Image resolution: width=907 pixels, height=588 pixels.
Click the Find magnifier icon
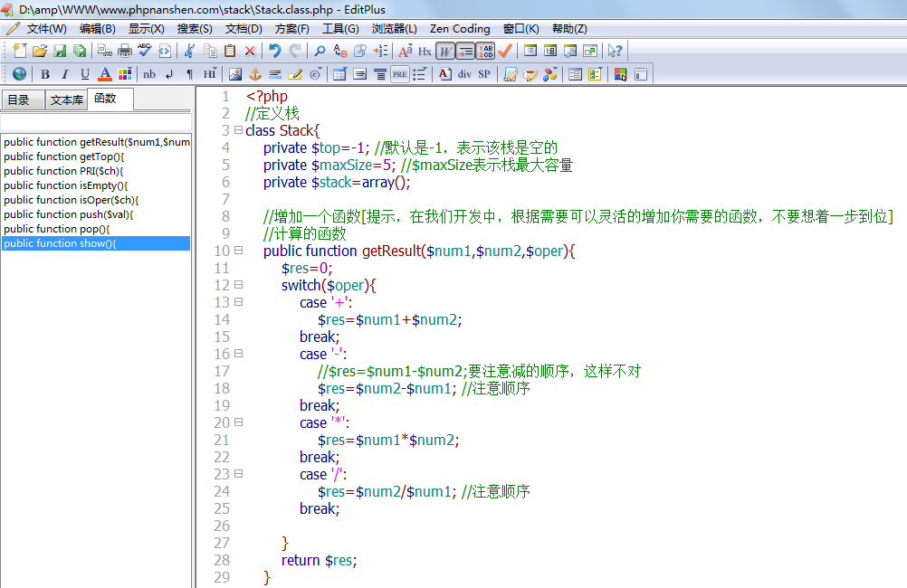point(320,51)
